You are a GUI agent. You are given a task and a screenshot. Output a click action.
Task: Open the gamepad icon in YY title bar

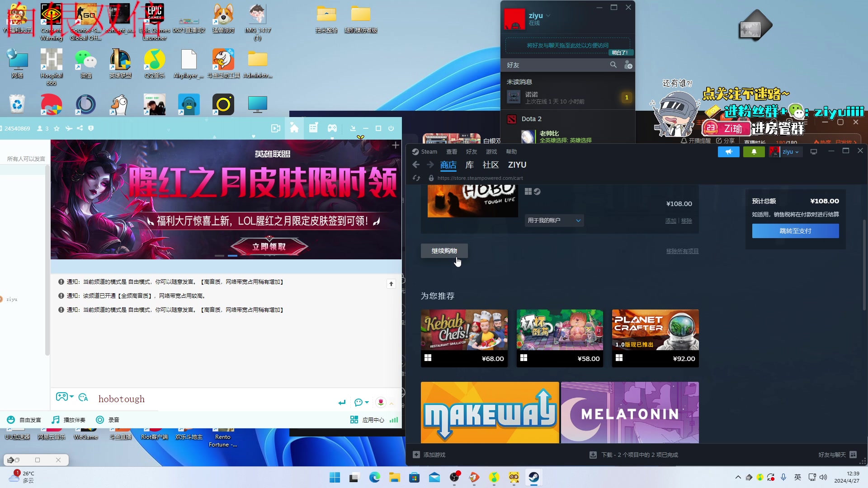coord(332,128)
